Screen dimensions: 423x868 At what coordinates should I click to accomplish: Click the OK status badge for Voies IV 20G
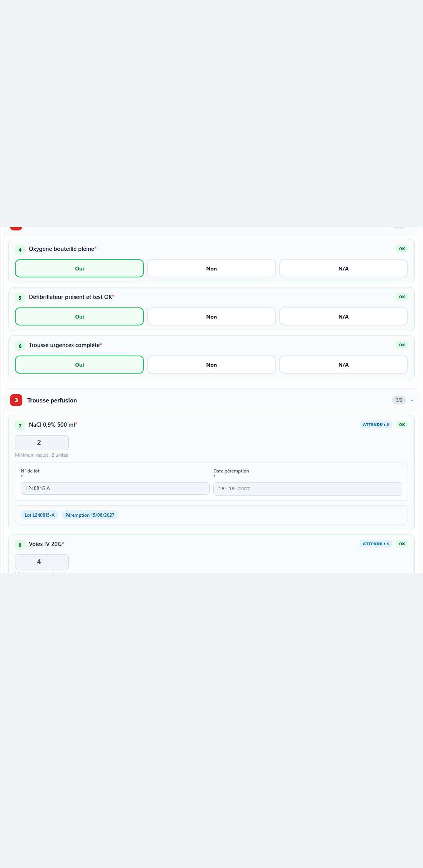tap(402, 544)
